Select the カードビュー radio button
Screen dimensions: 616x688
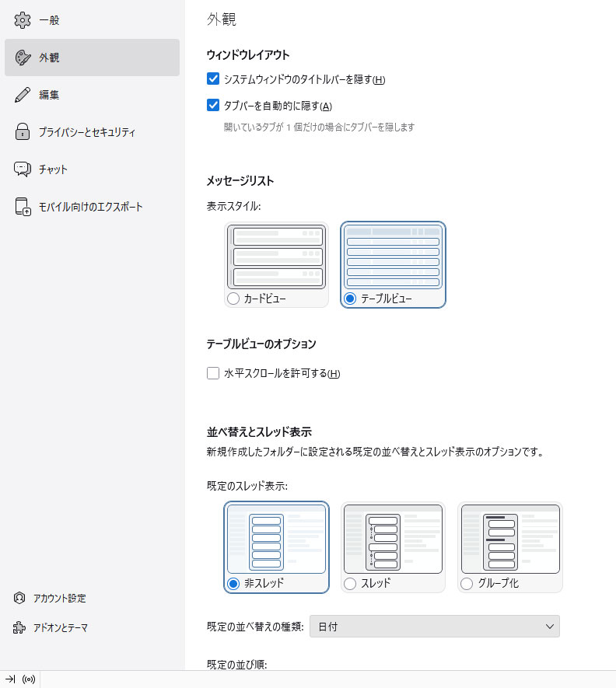coord(233,299)
